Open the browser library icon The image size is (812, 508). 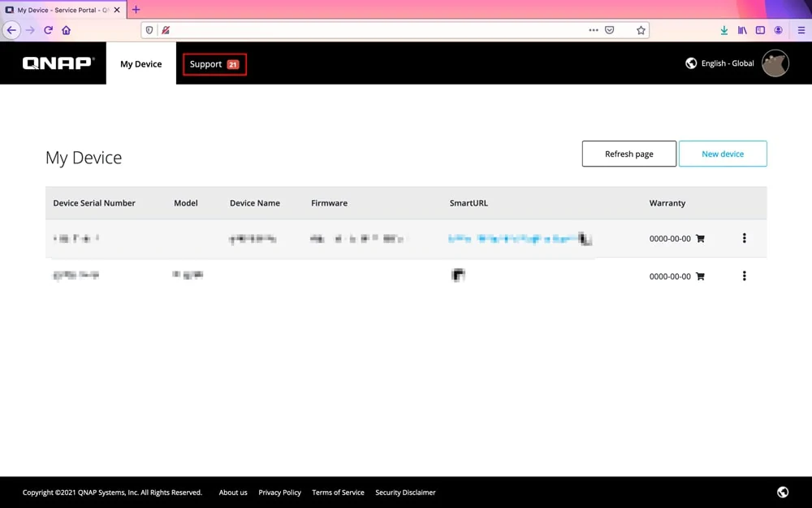point(742,30)
